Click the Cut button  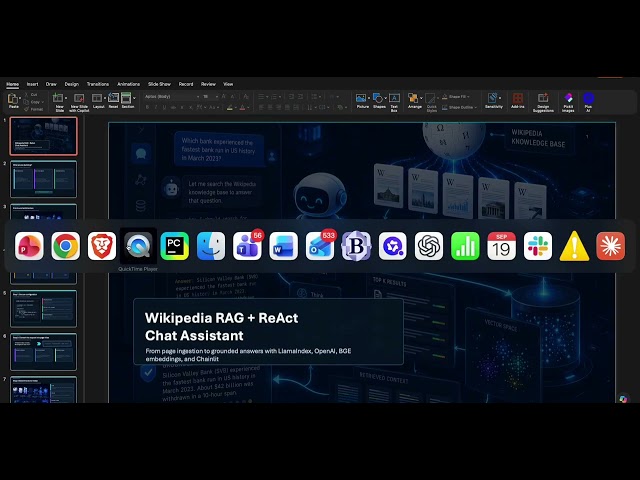click(x=31, y=95)
